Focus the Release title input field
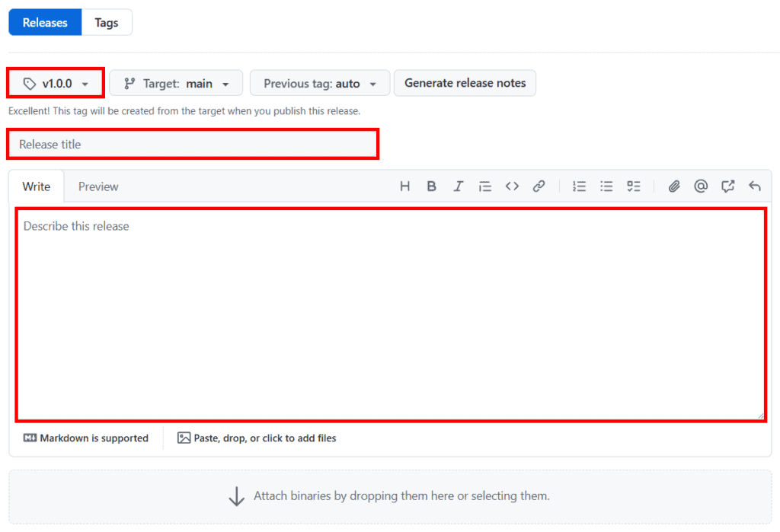Image resolution: width=780 pixels, height=532 pixels. 193,144
